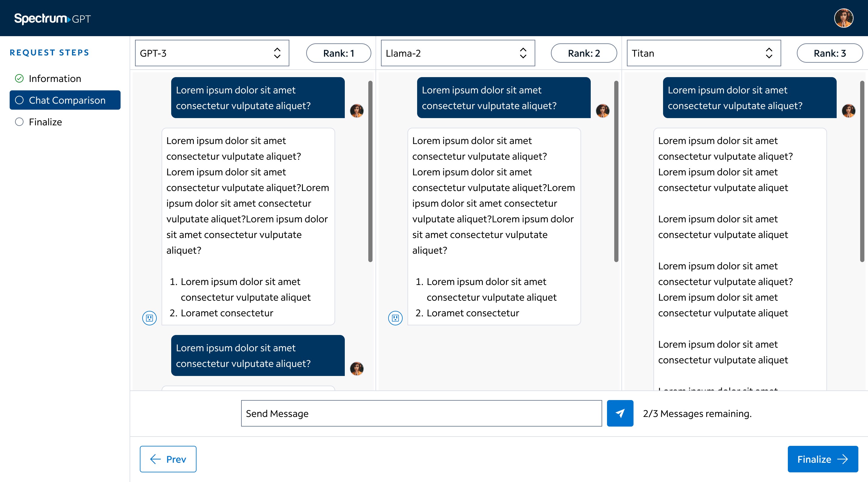
Task: Click user avatar beside Llama-2 message
Action: [602, 111]
